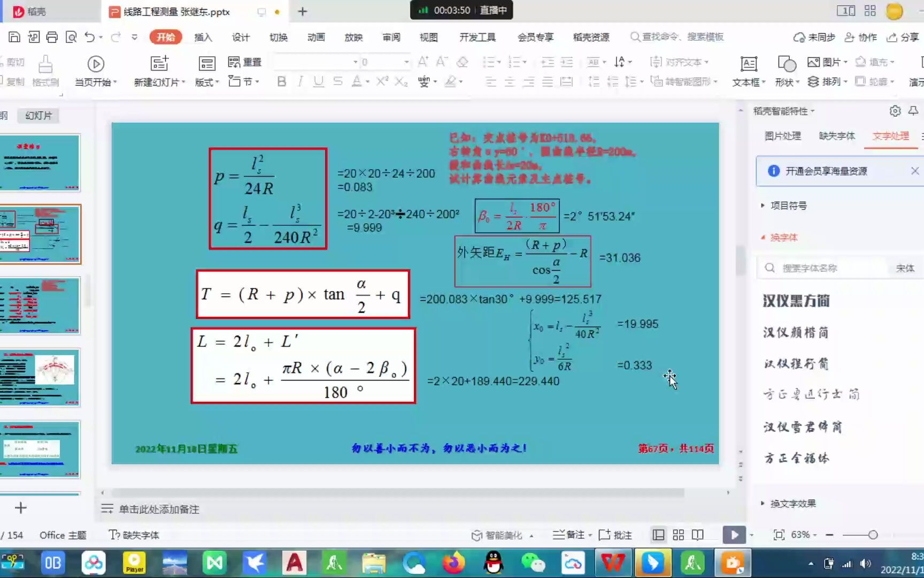Open the Section (节) dropdown
This screenshot has width=924, height=578.
click(x=244, y=81)
